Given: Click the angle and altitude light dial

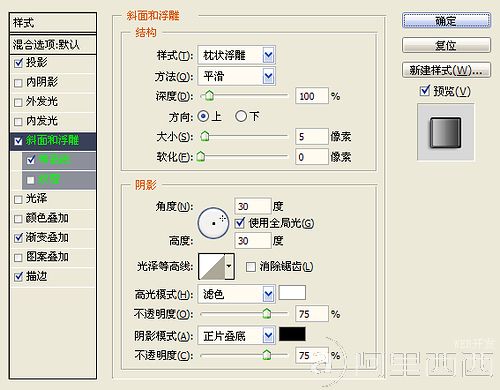Looking at the screenshot, I should 213,223.
